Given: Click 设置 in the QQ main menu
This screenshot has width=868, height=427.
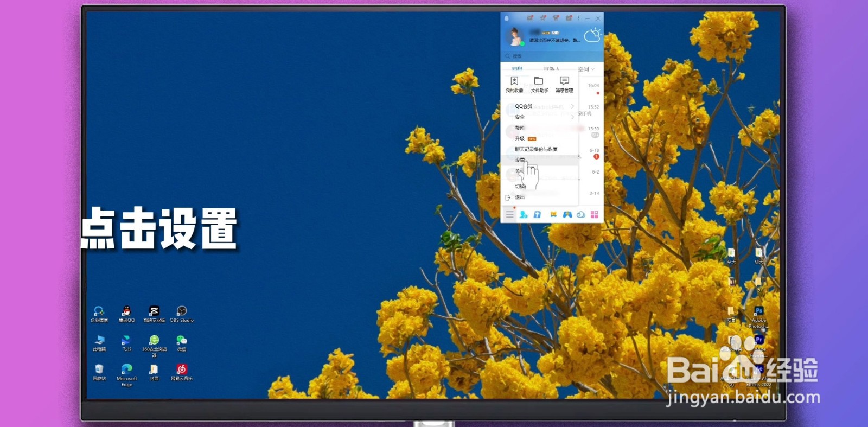Looking at the screenshot, I should click(540, 160).
